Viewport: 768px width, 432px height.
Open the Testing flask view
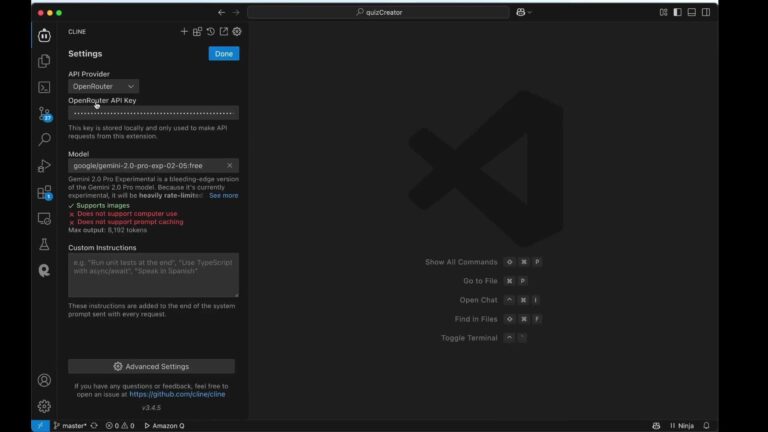coord(44,244)
